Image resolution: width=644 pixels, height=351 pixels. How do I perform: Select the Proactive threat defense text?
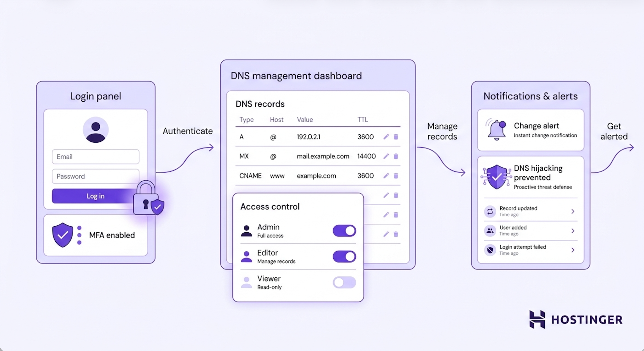coord(543,187)
